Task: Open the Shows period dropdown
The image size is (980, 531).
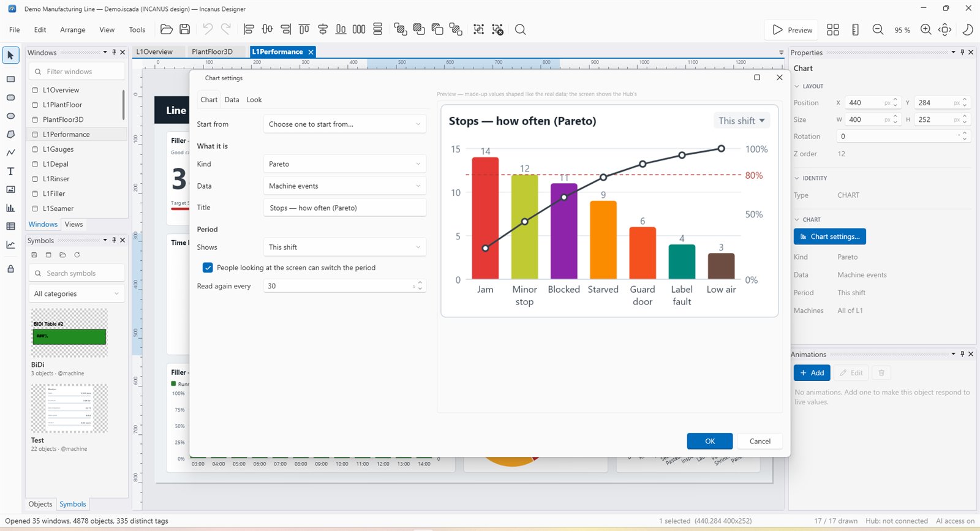Action: click(x=344, y=247)
